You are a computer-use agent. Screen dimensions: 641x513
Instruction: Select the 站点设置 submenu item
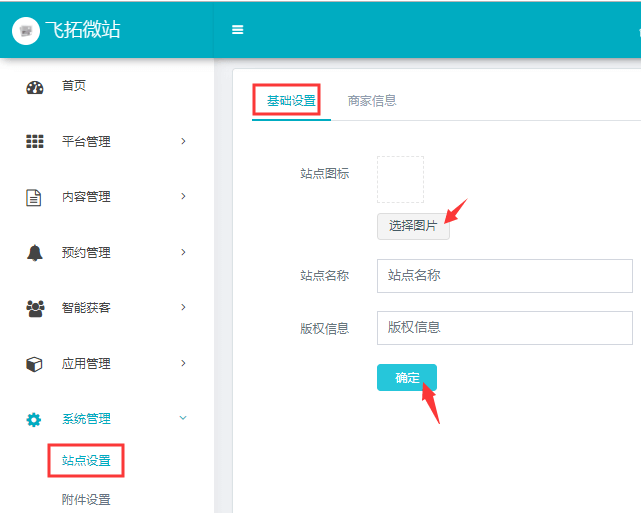(86, 461)
